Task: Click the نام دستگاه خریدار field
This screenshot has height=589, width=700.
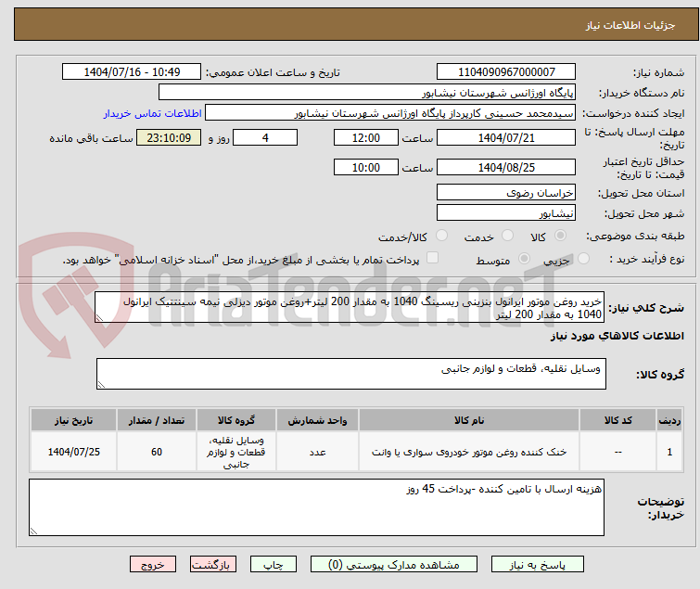Action: (367, 93)
